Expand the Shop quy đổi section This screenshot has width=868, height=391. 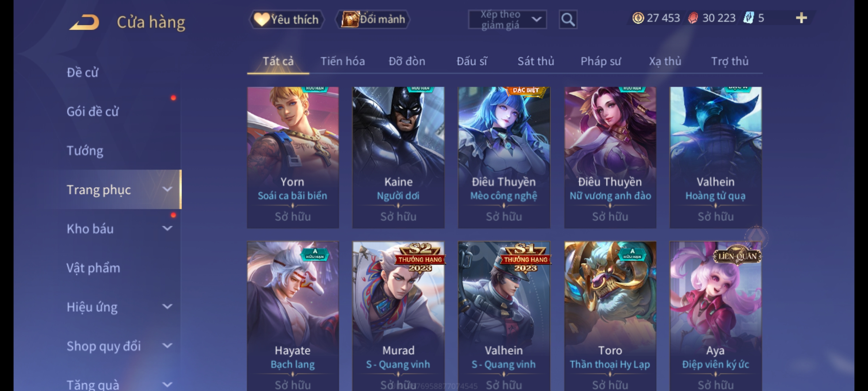[118, 346]
